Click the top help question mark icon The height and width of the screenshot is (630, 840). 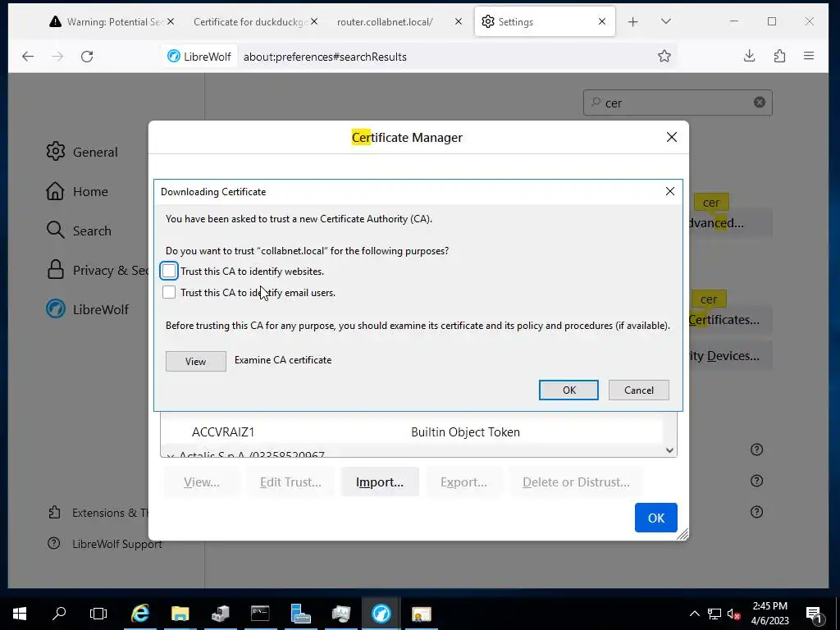[x=756, y=450]
